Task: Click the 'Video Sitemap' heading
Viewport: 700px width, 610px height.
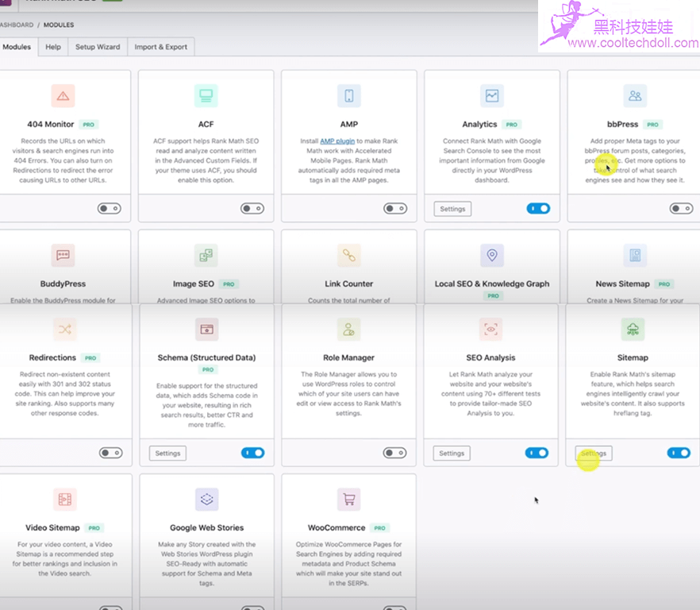Action: tap(52, 527)
